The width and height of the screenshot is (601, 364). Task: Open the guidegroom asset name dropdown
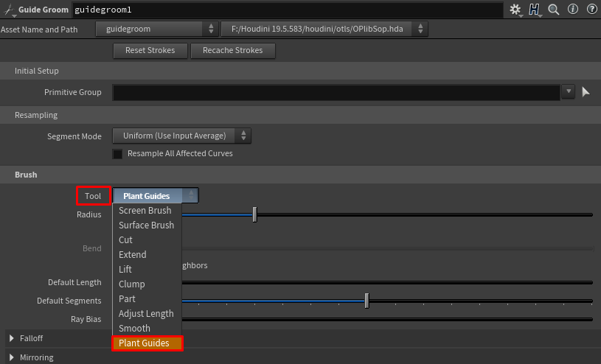[157, 29]
